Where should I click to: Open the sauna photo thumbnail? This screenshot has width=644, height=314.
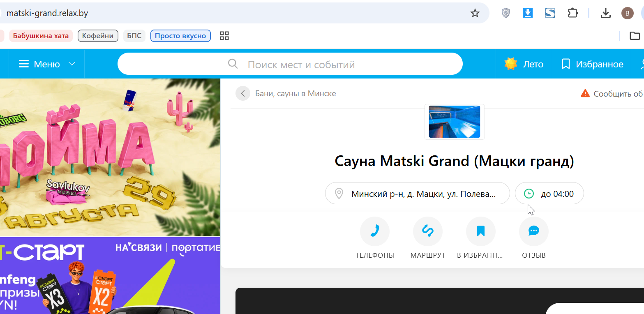click(455, 122)
